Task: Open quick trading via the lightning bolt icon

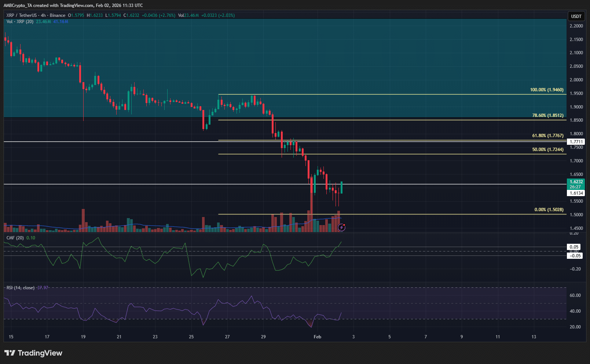Action: 342,228
